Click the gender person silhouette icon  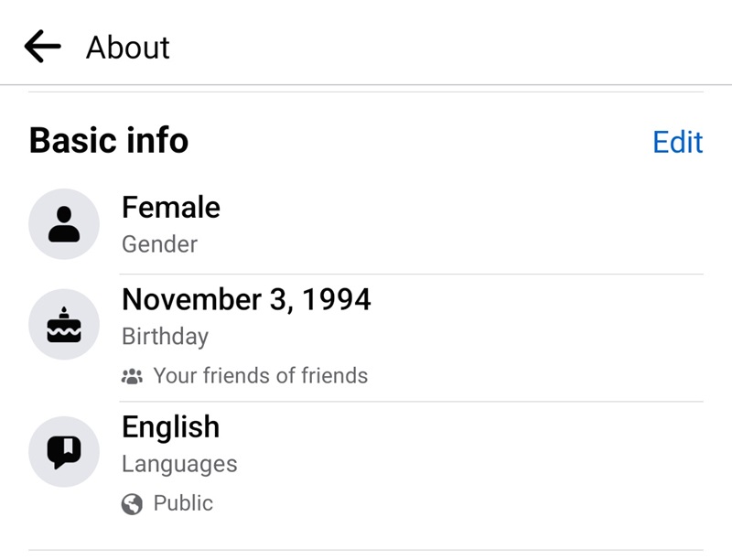click(x=64, y=224)
